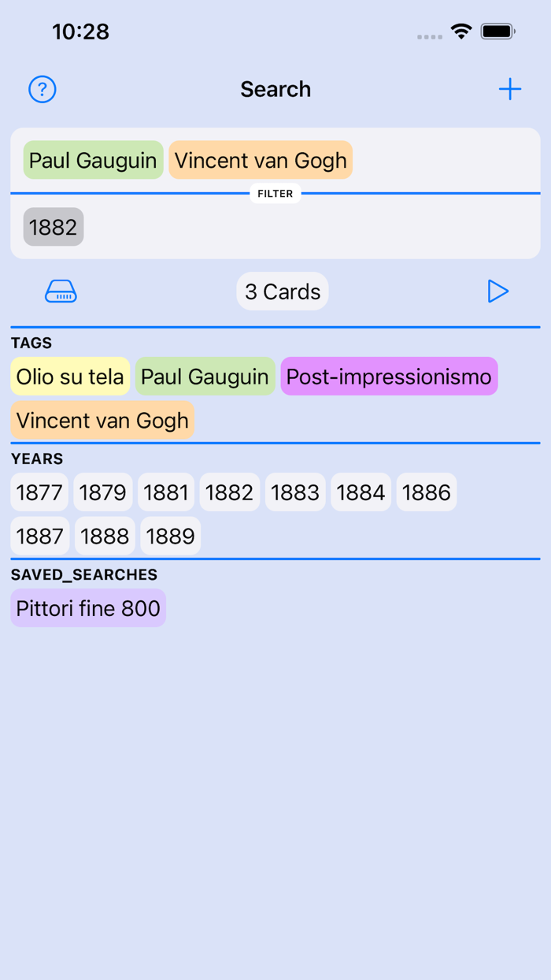Image resolution: width=551 pixels, height=980 pixels.
Task: Choose year 1888
Action: 105,536
